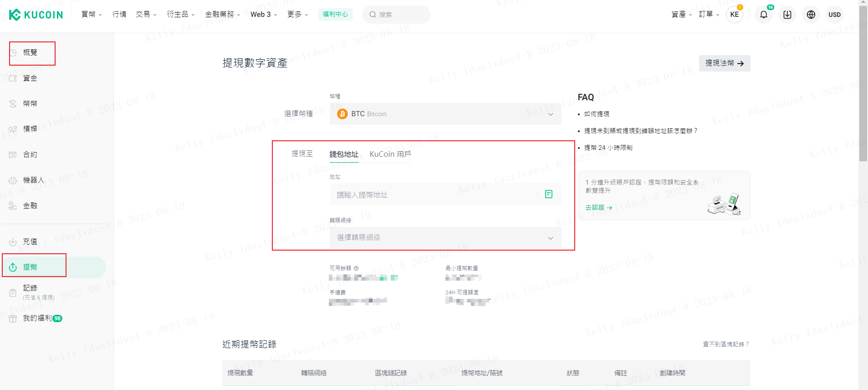Open the 提現未到賬 FAQ link
The image size is (868, 390).
coord(641,131)
